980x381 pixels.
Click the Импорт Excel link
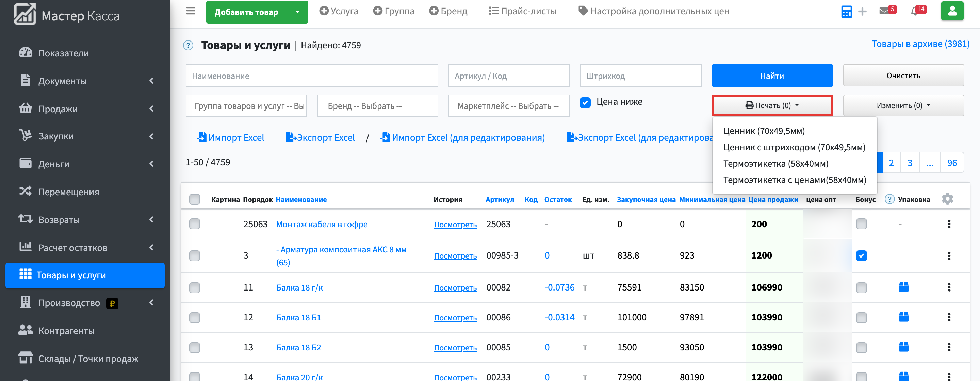pyautogui.click(x=230, y=137)
